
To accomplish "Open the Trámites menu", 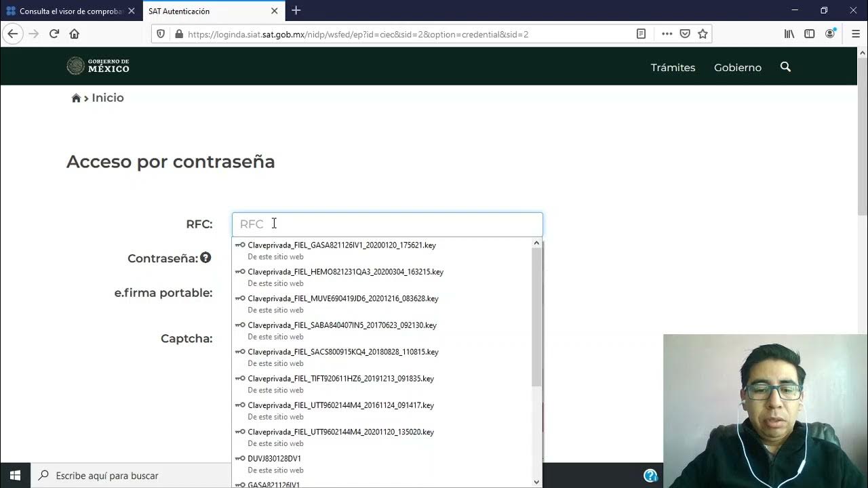I will pos(673,68).
